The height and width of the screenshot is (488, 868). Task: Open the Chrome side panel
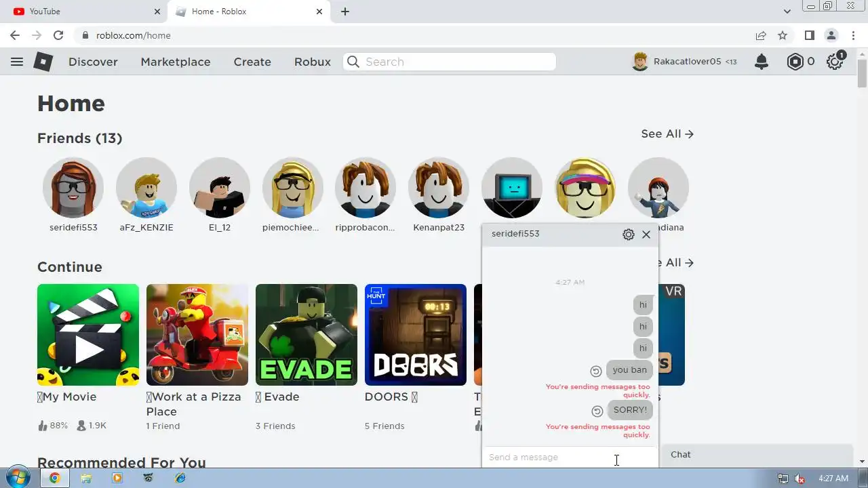pyautogui.click(x=810, y=35)
